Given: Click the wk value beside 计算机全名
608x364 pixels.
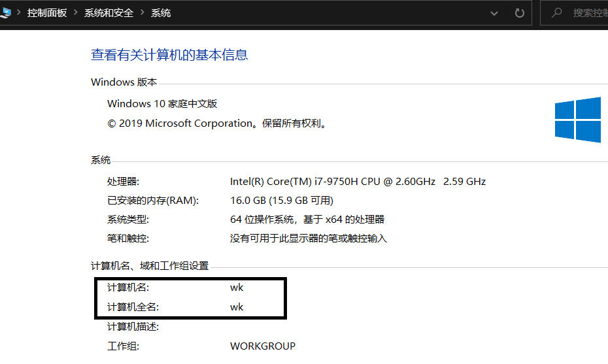Looking at the screenshot, I should [x=237, y=307].
